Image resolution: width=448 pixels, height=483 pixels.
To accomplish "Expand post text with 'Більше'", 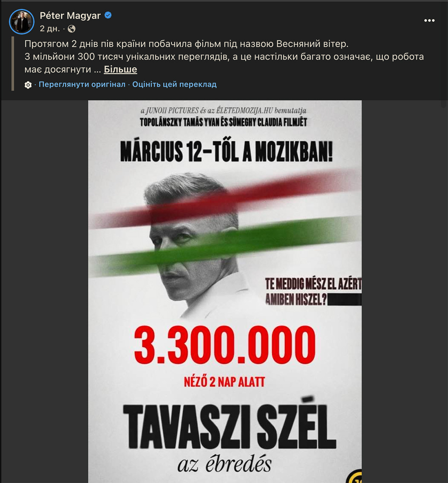I will pyautogui.click(x=120, y=69).
